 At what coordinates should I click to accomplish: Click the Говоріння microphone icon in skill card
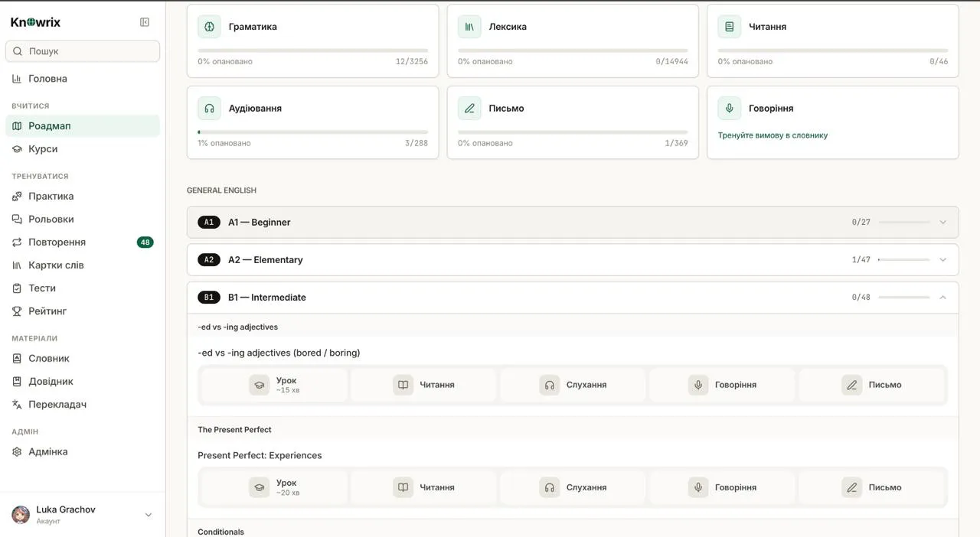pyautogui.click(x=729, y=109)
